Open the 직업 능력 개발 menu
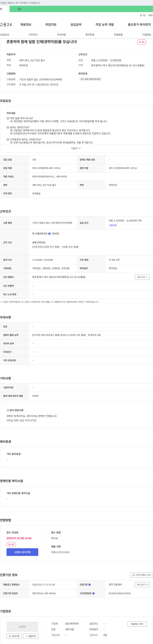The image size is (153, 644). [x=105, y=25]
